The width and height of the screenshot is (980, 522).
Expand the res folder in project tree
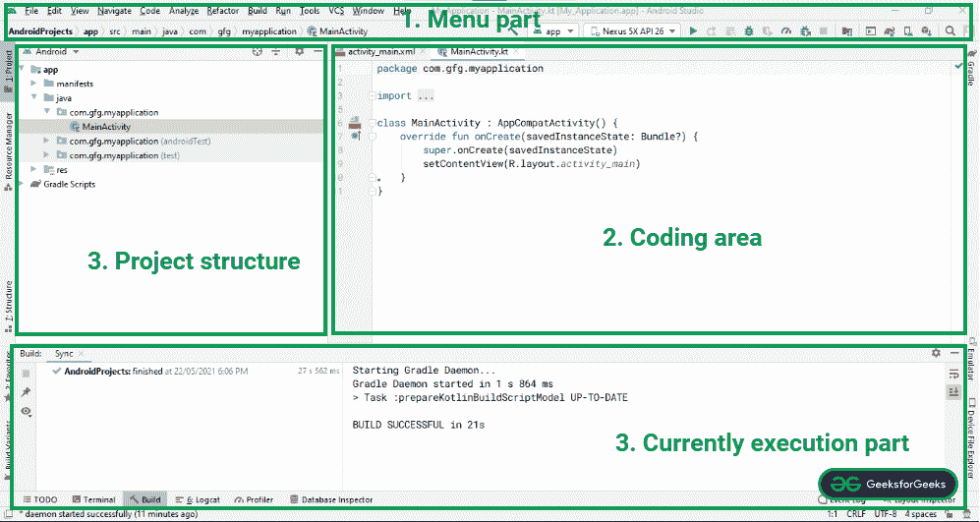pyautogui.click(x=35, y=169)
